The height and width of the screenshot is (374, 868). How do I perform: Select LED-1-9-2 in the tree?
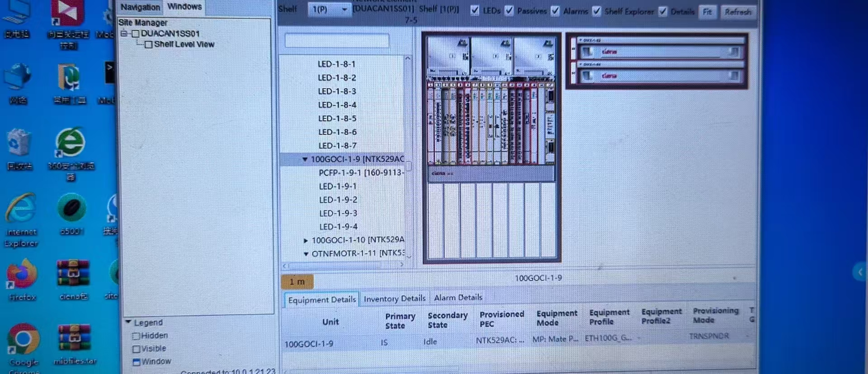point(338,200)
